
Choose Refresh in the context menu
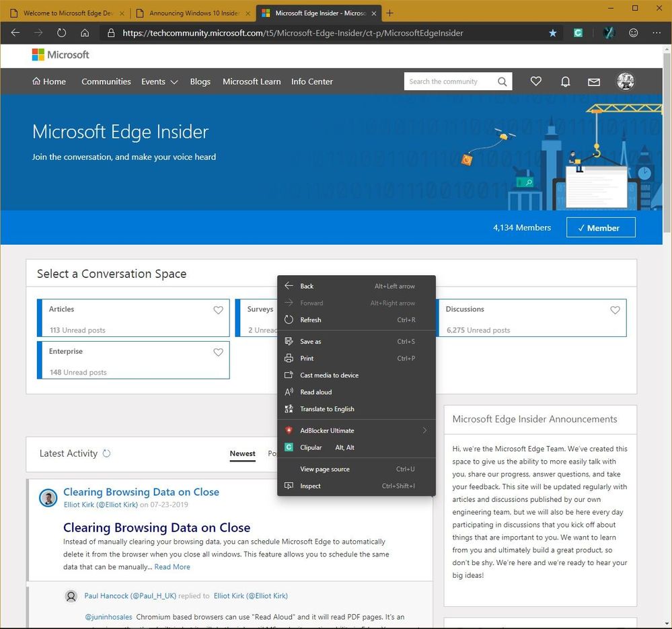(x=356, y=320)
